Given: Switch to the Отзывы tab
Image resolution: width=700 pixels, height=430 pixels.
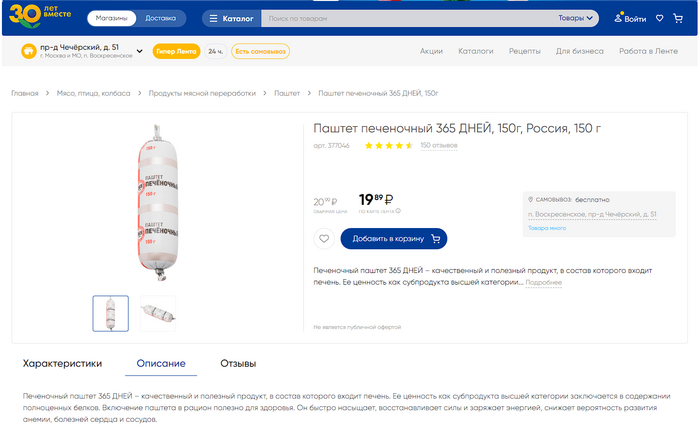Looking at the screenshot, I should [238, 363].
